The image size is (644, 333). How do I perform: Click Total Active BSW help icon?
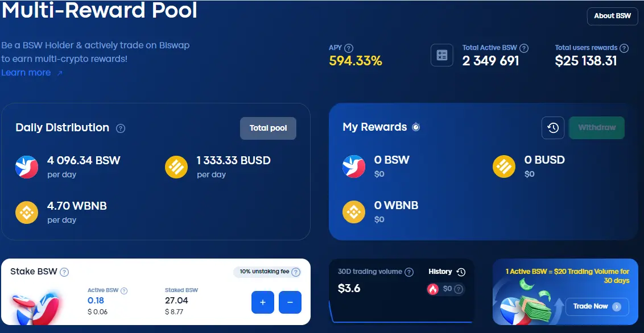pos(524,48)
